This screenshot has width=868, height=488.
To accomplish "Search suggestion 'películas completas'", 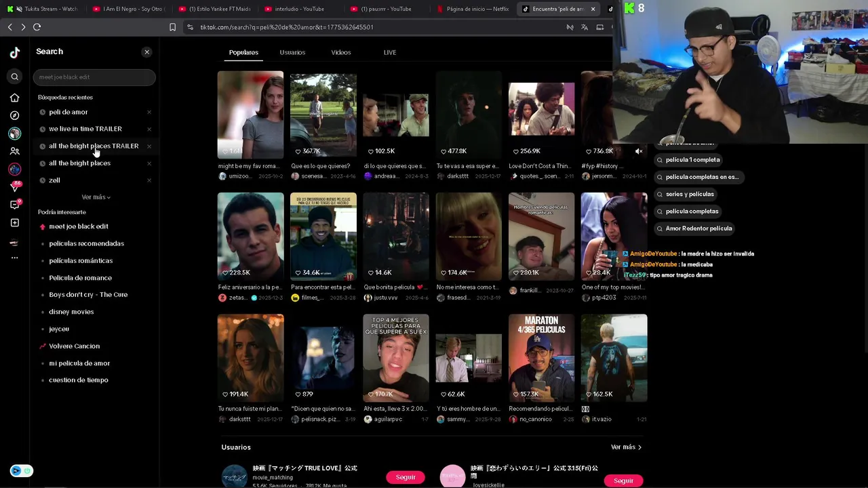I will 688,211.
